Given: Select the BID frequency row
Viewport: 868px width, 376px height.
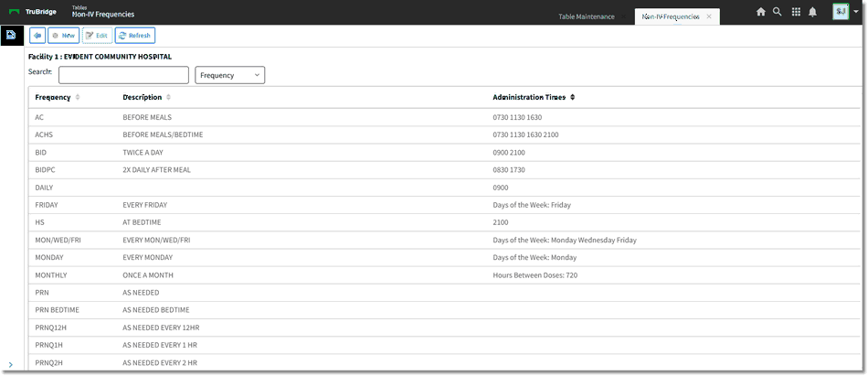Looking at the screenshot, I should tap(445, 153).
